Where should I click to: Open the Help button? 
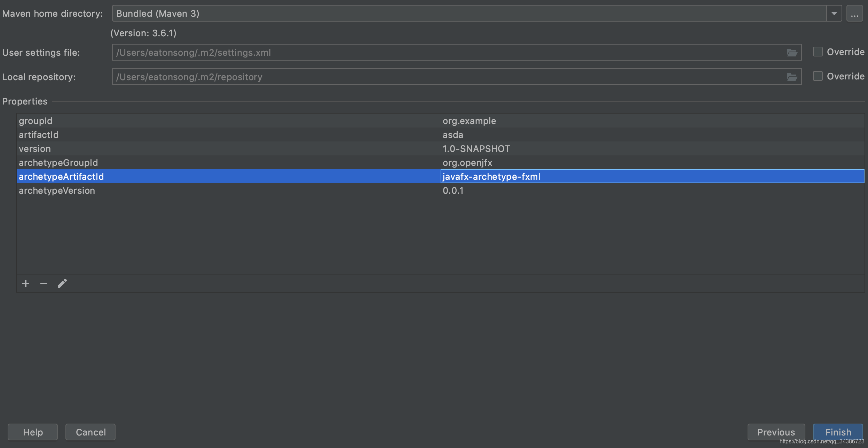[x=33, y=432]
